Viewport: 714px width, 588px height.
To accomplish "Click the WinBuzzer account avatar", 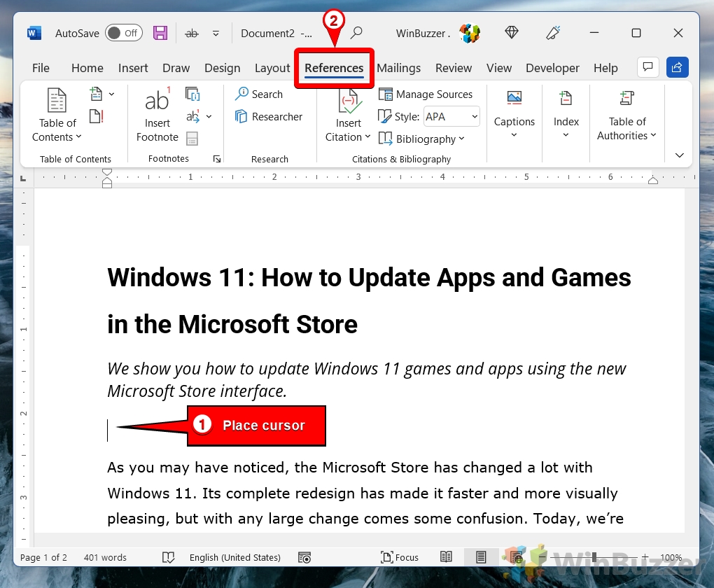I will coord(470,33).
